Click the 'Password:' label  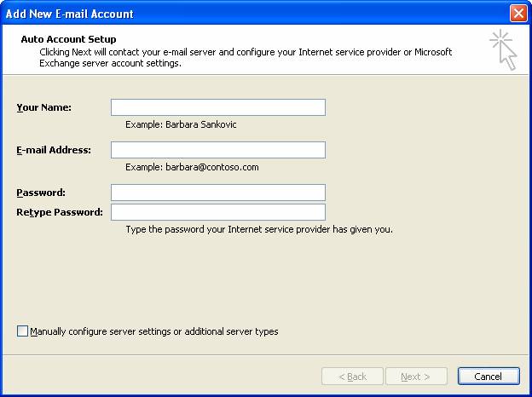(x=41, y=193)
